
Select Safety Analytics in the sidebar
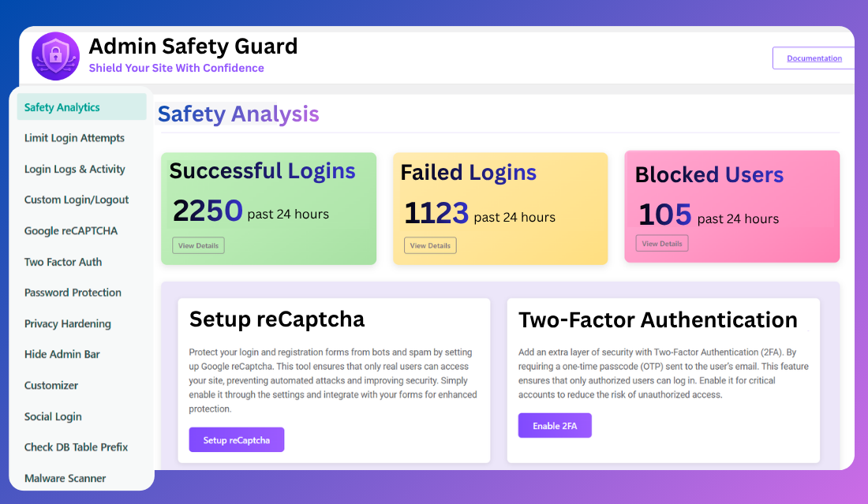pyautogui.click(x=62, y=106)
